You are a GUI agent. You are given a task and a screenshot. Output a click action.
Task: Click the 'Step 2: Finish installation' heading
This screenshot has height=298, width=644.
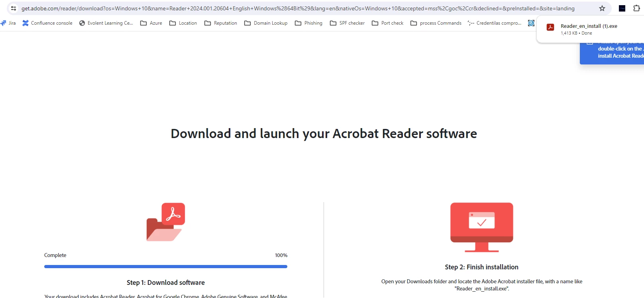tap(481, 267)
